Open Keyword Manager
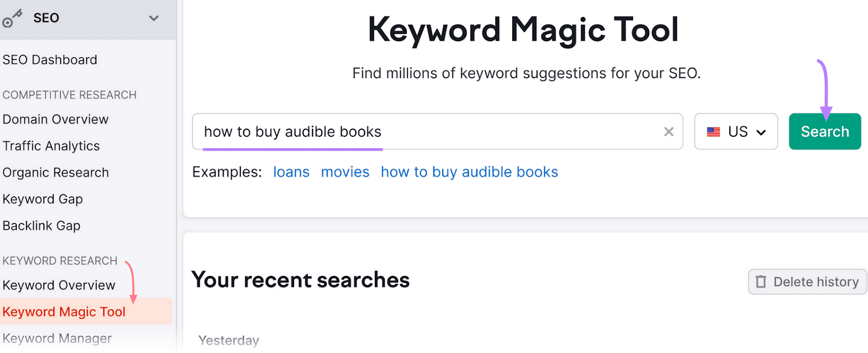The width and height of the screenshot is (868, 353). (58, 338)
